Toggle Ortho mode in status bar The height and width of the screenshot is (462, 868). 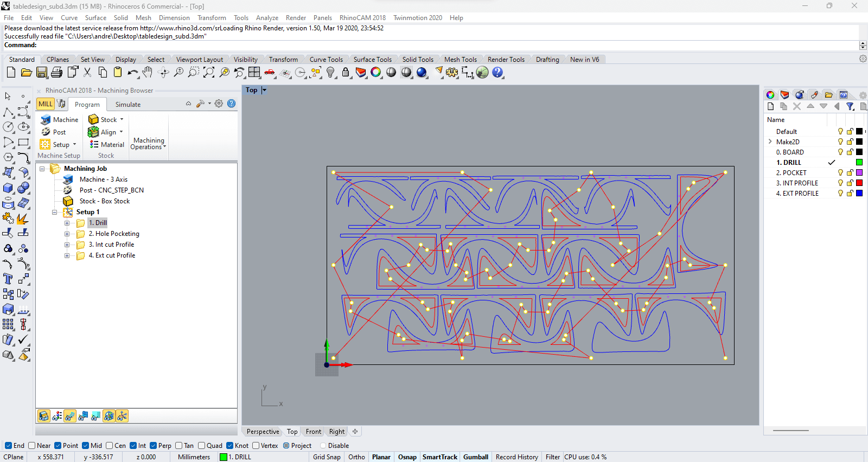pyautogui.click(x=356, y=457)
